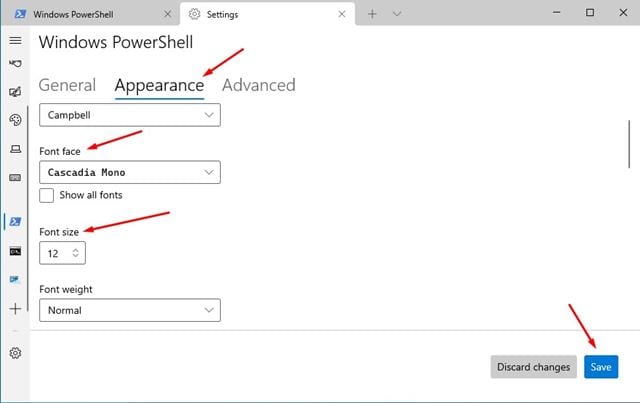Open a new tab with the plus button
This screenshot has width=640, height=403.
pyautogui.click(x=372, y=14)
